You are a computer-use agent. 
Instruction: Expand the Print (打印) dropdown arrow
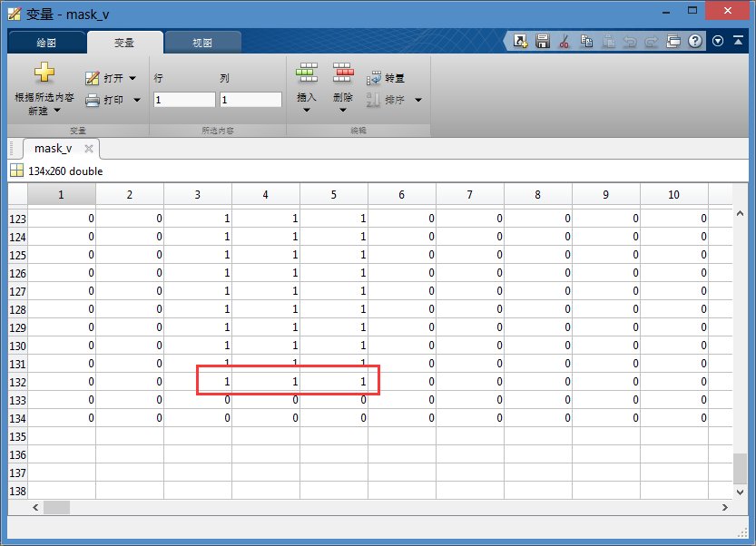click(x=137, y=100)
